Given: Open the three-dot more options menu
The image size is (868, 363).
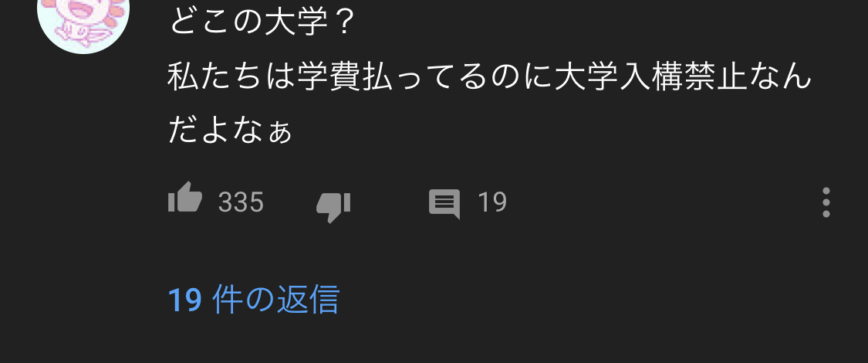Looking at the screenshot, I should tap(826, 202).
